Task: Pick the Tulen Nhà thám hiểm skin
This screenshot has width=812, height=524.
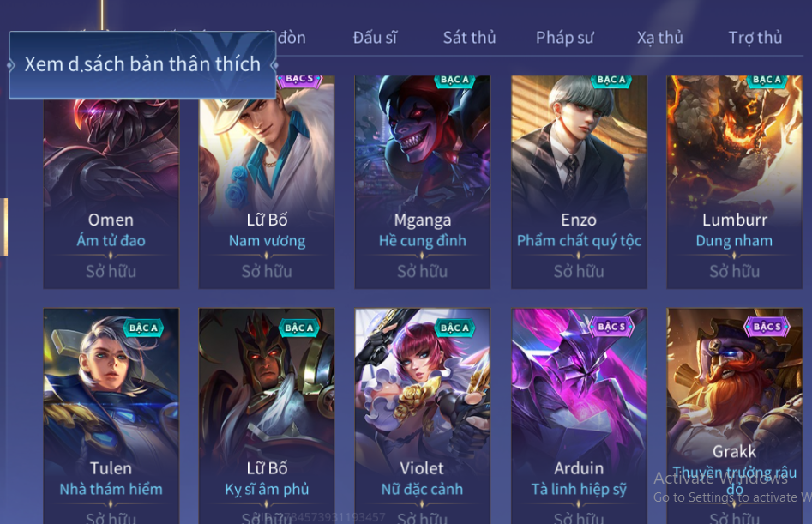Action: pyautogui.click(x=111, y=416)
